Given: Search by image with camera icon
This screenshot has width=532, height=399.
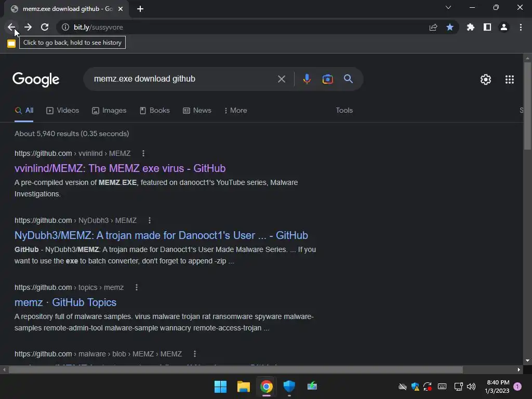Looking at the screenshot, I should [x=327, y=79].
